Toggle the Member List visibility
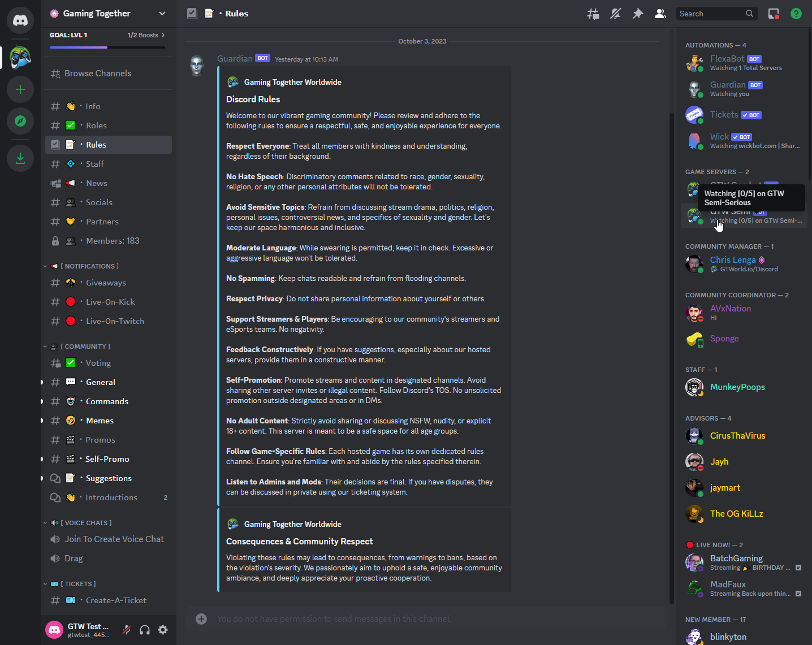The height and width of the screenshot is (645, 812). [660, 14]
